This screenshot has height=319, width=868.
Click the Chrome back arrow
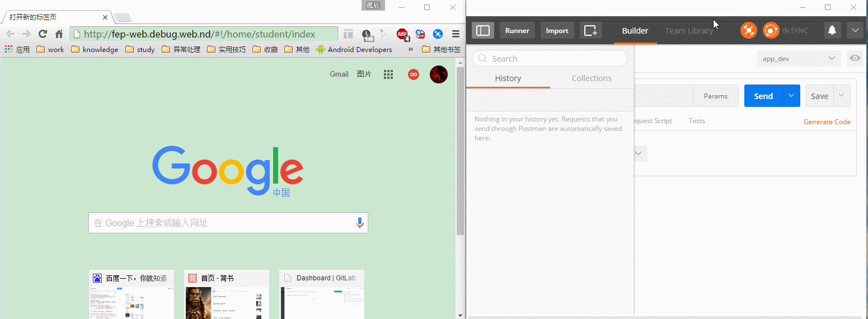(11, 34)
